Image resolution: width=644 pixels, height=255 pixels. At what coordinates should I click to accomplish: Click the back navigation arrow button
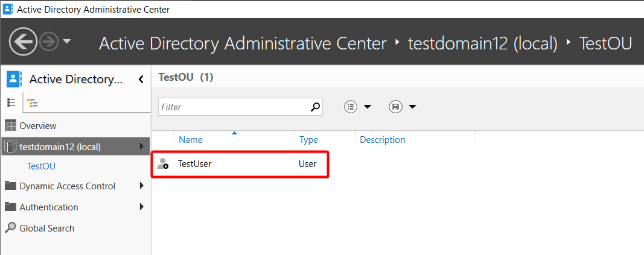pyautogui.click(x=23, y=42)
